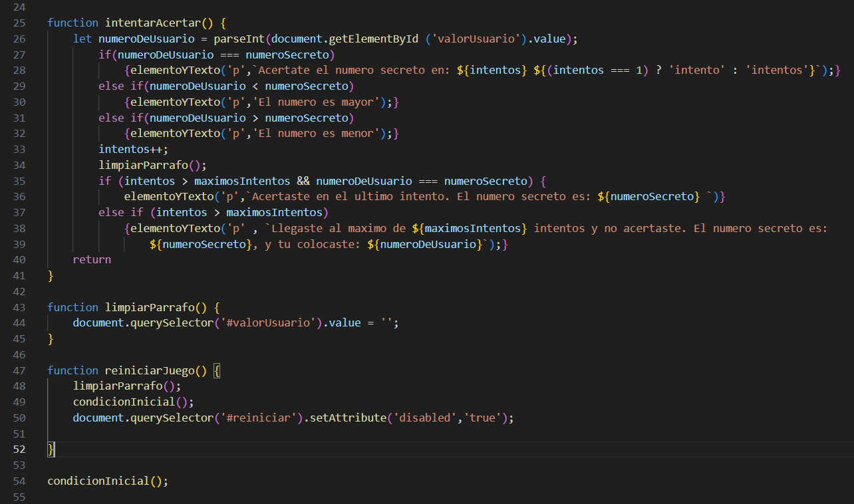Click the closing brace on line 41
Image resolution: width=854 pixels, height=504 pixels.
point(51,275)
